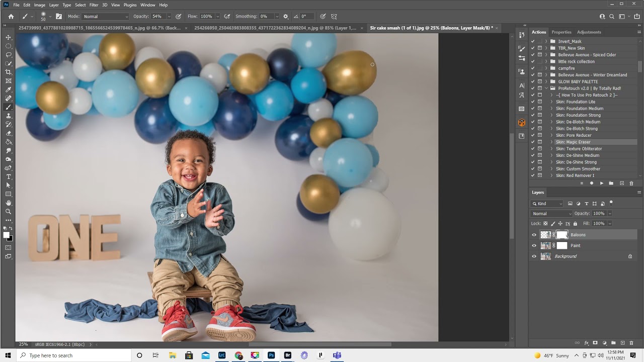The width and height of the screenshot is (644, 362).
Task: Open the Smoothing dropdown arrow
Action: (276, 17)
